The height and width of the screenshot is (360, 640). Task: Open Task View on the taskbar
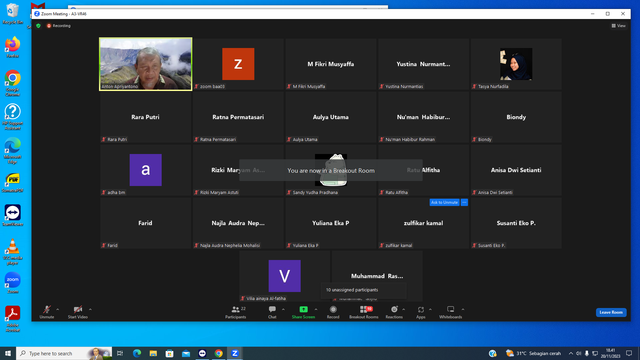[120, 353]
